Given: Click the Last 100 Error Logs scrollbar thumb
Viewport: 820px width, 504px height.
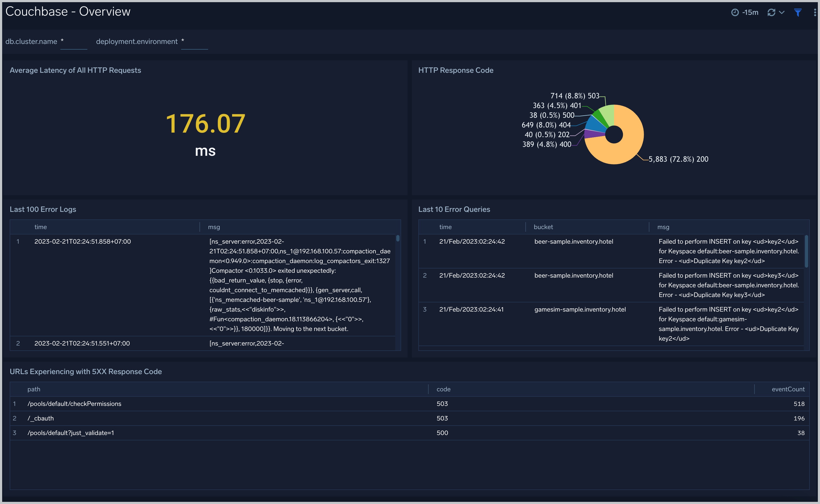Looking at the screenshot, I should click(398, 238).
